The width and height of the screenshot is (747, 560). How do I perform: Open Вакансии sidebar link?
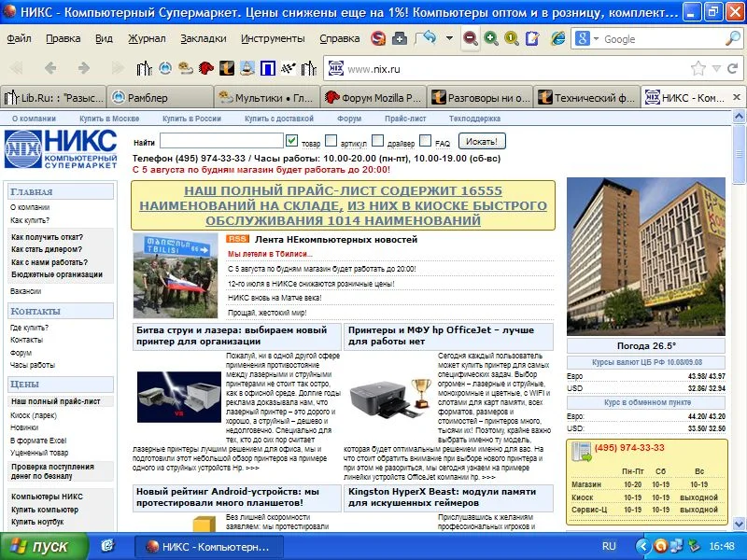[x=26, y=291]
